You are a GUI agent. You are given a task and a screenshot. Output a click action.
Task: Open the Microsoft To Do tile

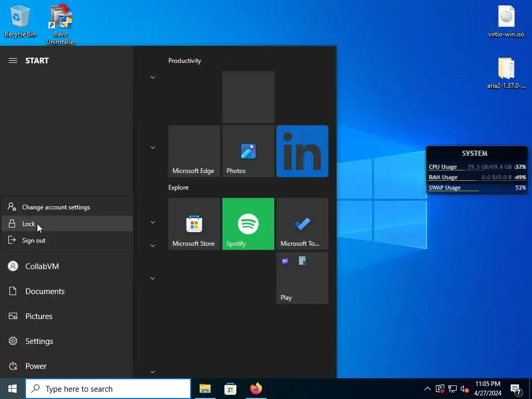302,224
